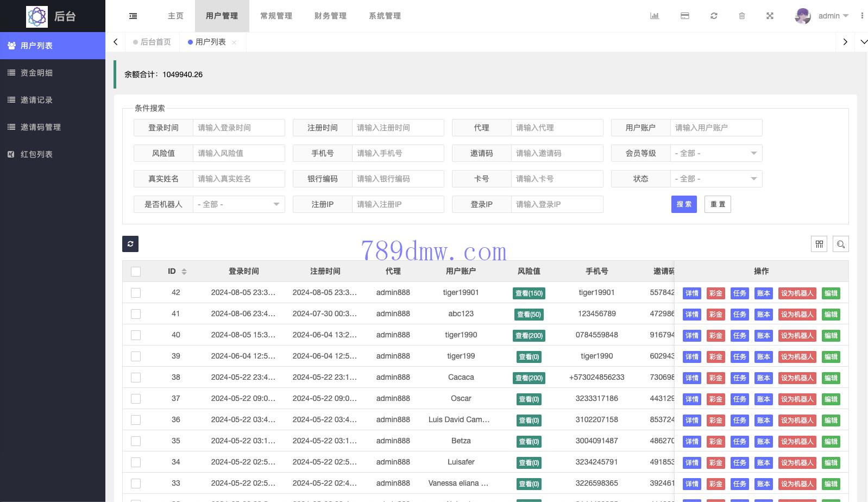Click the sidebar collapse menu icon
868x502 pixels.
click(x=133, y=16)
